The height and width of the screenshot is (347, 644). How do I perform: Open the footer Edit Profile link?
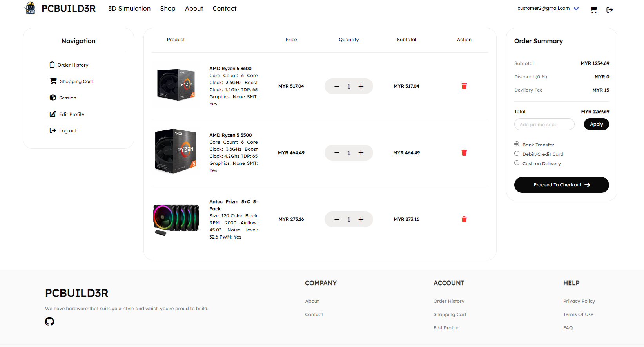446,328
